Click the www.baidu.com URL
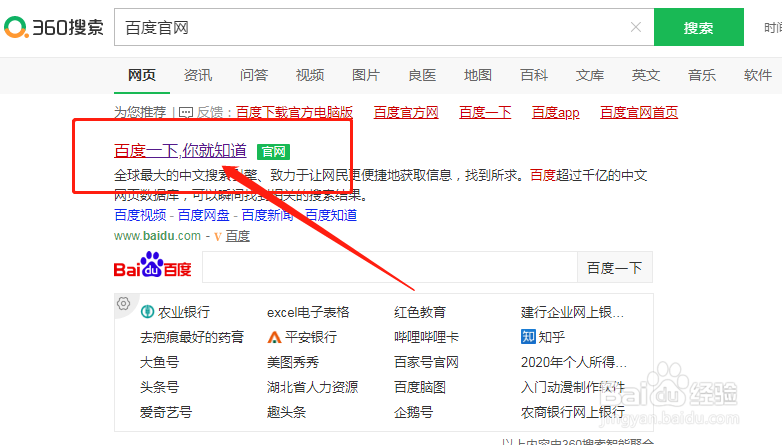 click(157, 235)
